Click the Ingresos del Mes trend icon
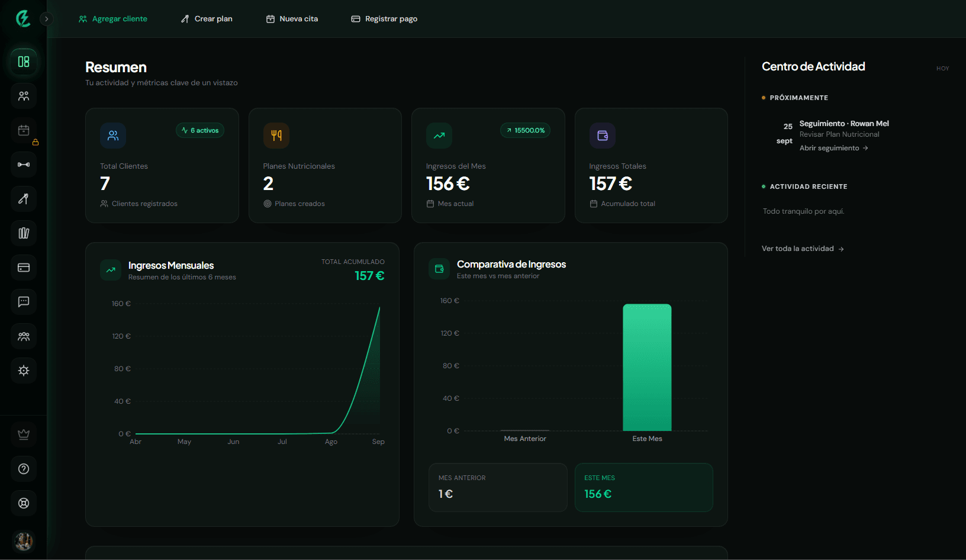Screen dimensions: 966x560 point(439,136)
